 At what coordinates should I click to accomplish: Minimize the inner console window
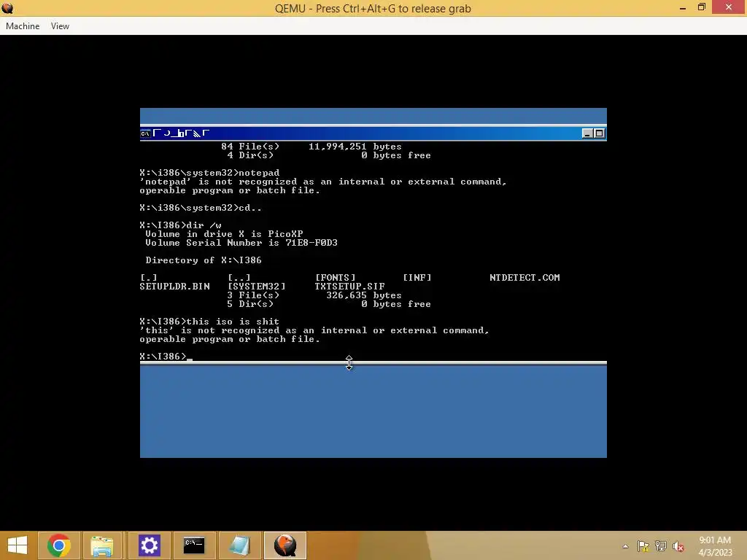[587, 133]
